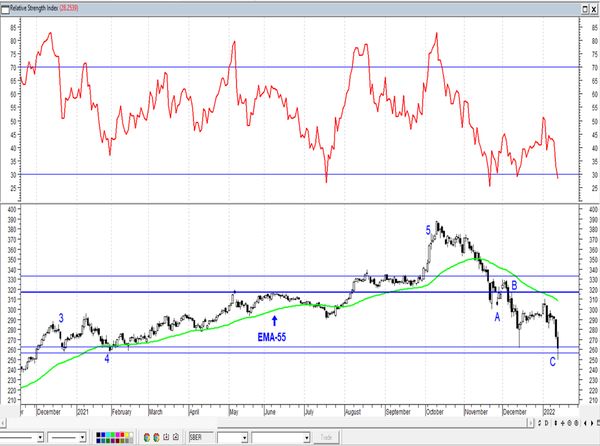Click the download-arrow chart icon in bottom toolbar
This screenshot has height=446, width=600.
point(166,436)
